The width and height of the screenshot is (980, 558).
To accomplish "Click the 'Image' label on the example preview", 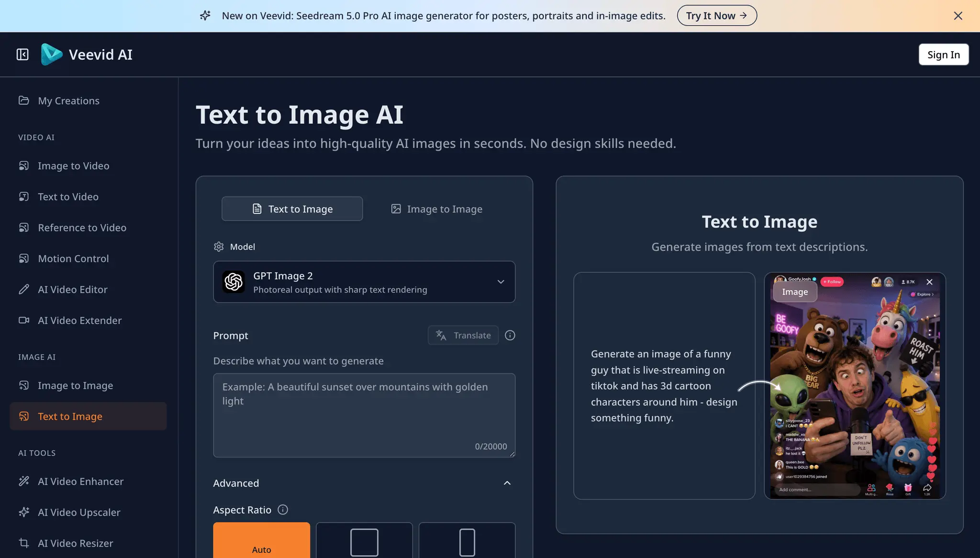I will 795,292.
